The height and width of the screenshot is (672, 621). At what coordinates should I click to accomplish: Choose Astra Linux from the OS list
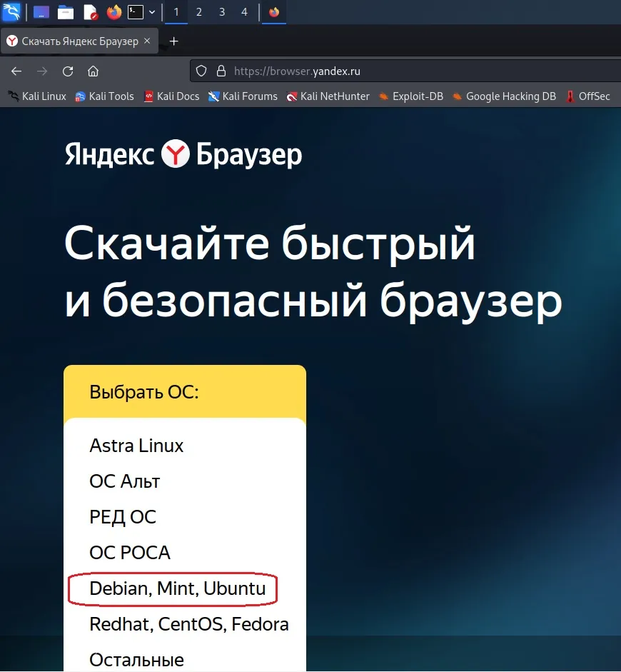(136, 446)
